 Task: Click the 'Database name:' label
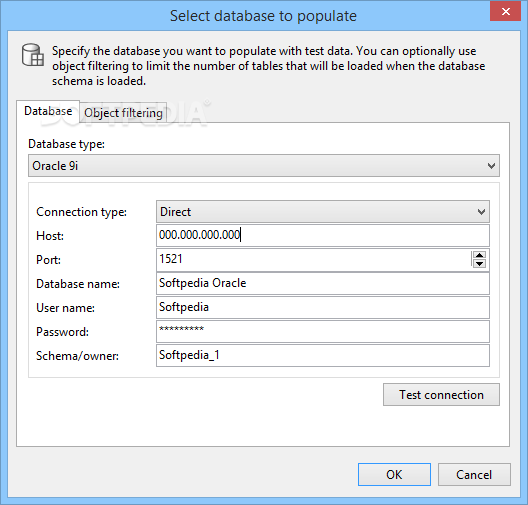tap(78, 284)
